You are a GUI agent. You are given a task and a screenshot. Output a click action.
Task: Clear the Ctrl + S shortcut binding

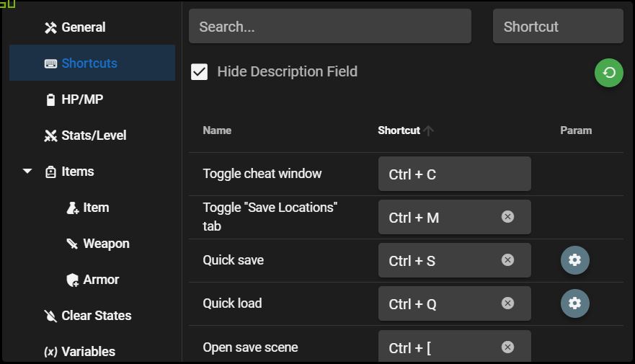pos(507,260)
